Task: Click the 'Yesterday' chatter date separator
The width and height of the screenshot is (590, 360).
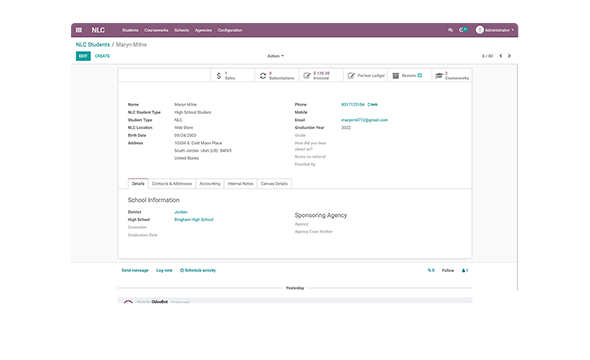Action: (x=295, y=288)
